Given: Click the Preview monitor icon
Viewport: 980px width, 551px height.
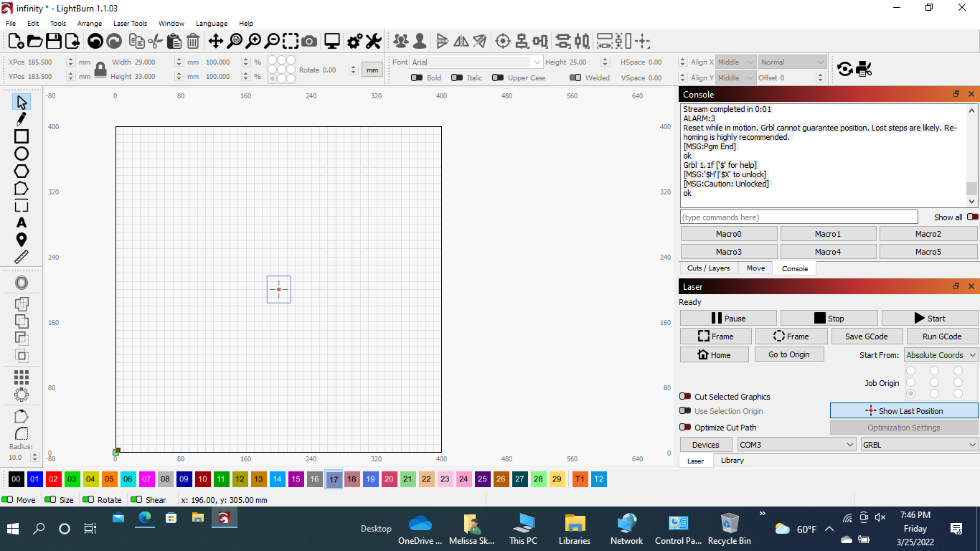Looking at the screenshot, I should pyautogui.click(x=331, y=42).
